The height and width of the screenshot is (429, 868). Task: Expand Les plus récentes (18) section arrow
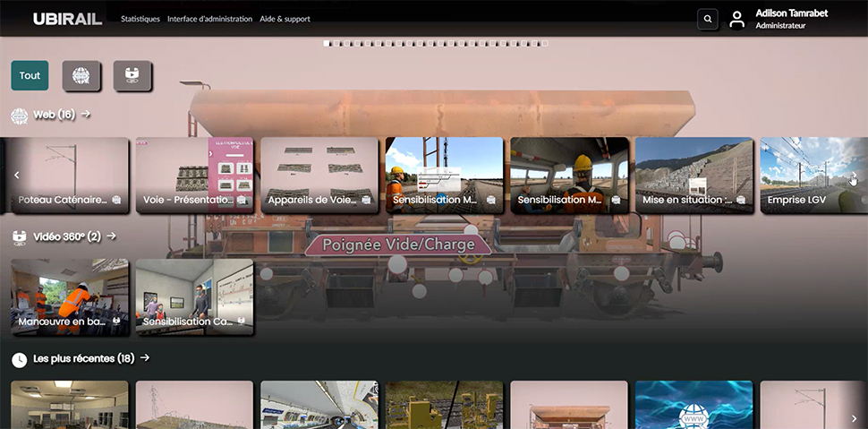pyautogui.click(x=145, y=358)
